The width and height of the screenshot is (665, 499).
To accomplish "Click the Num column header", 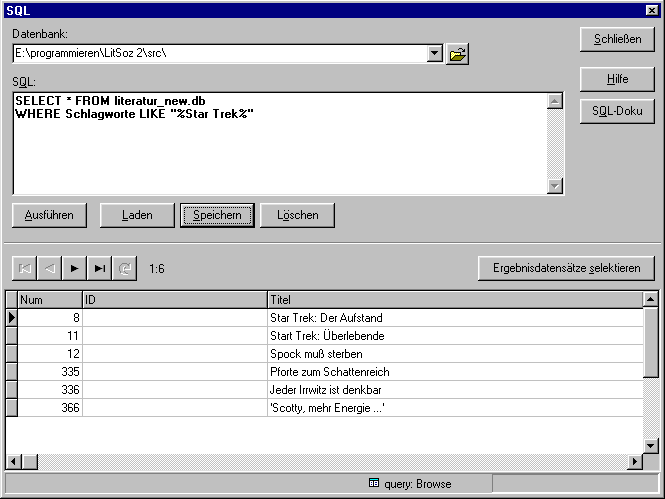I will (50, 300).
